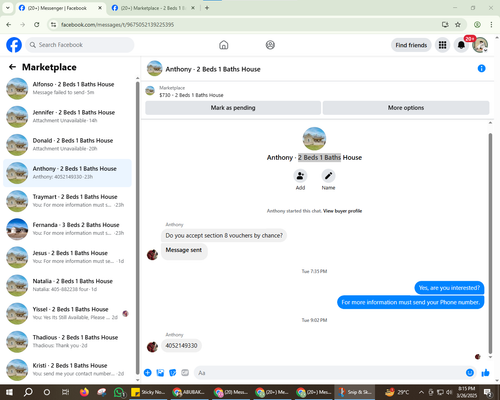Open the taskbar clock and date
The image size is (500, 400).
click(467, 392)
